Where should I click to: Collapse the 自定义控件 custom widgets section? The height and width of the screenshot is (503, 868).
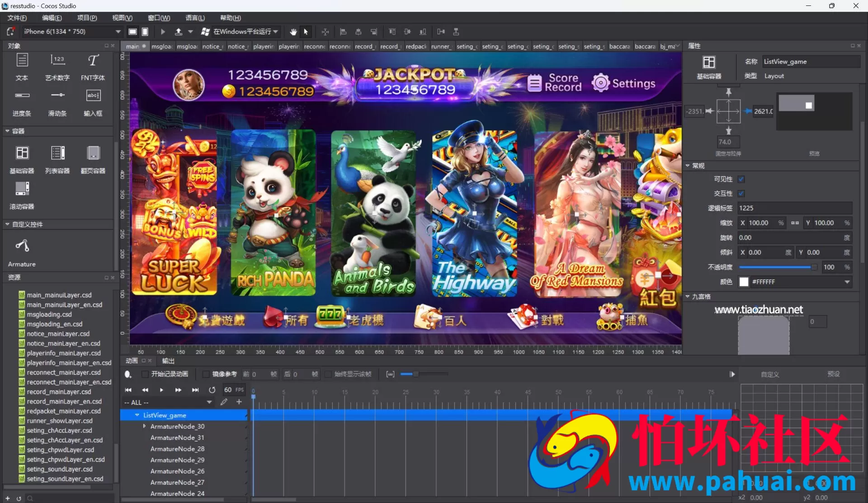click(7, 224)
